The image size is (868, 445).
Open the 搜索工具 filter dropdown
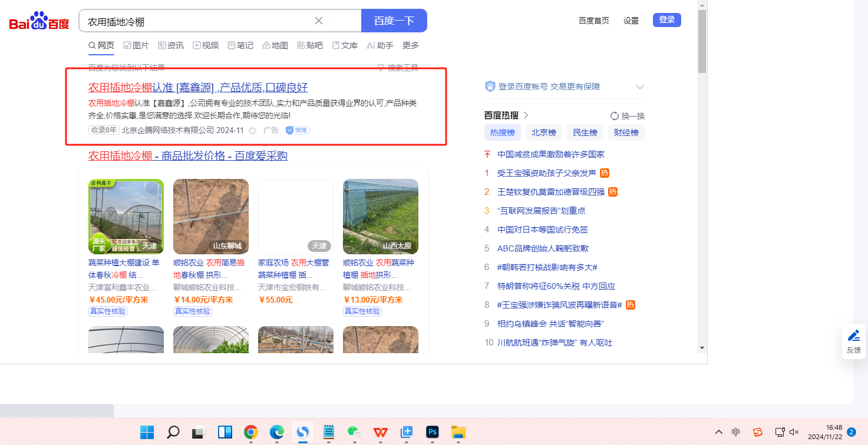tap(398, 68)
